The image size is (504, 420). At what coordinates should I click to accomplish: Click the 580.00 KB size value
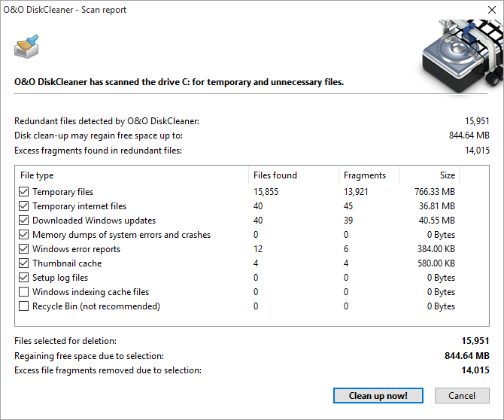click(x=436, y=263)
